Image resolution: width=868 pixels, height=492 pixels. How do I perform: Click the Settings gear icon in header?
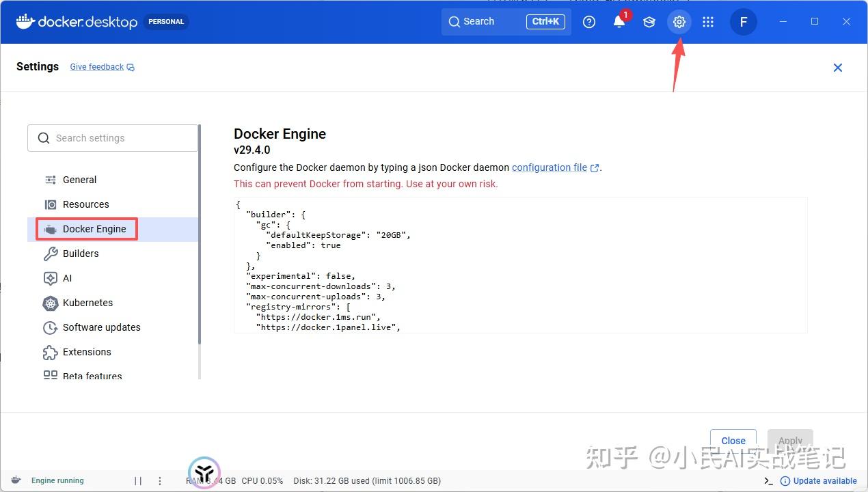679,22
